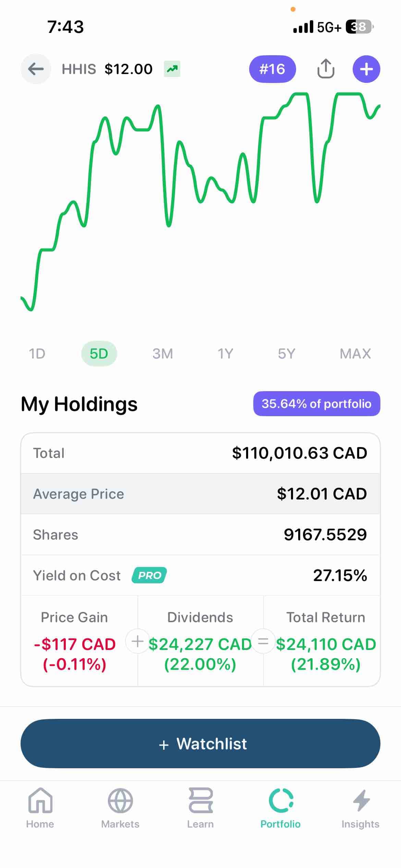Tap the + Watchlist button
Viewport: 401px width, 868px height.
200,744
